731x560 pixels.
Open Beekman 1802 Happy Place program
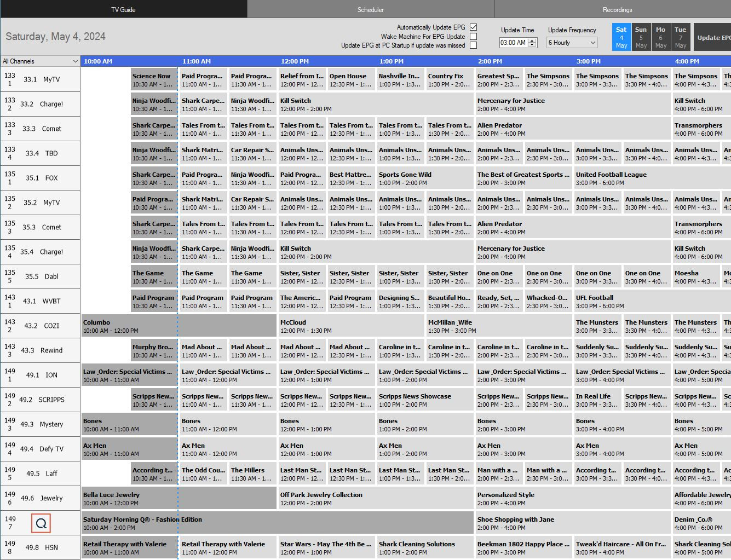(523, 547)
